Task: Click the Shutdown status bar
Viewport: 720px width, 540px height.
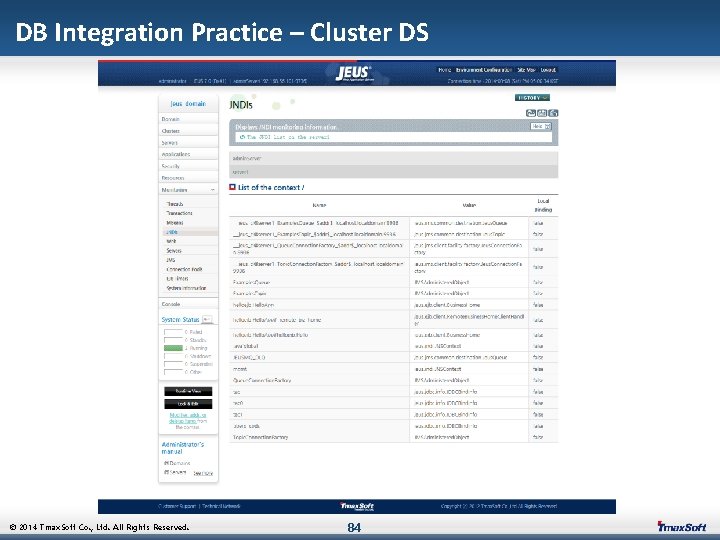Action: point(173,356)
